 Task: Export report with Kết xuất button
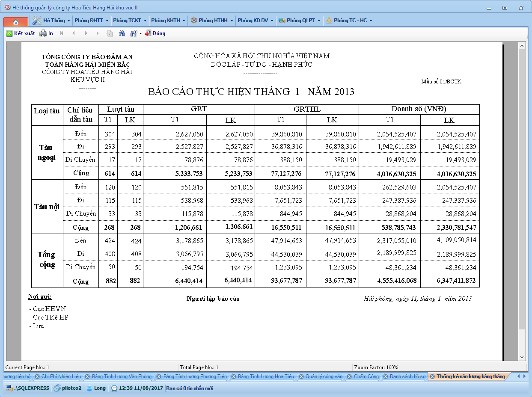21,33
